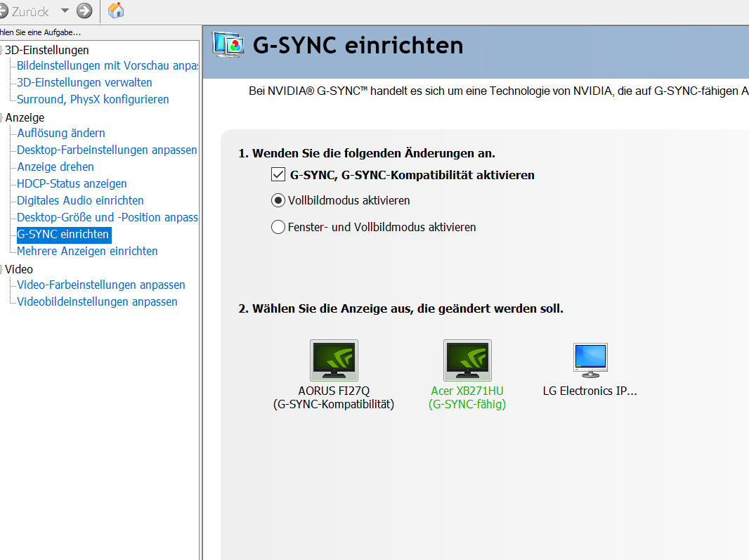Viewport: 749px width, 560px height.
Task: Open Desktop-Größe und -Position anpassen
Action: (108, 217)
